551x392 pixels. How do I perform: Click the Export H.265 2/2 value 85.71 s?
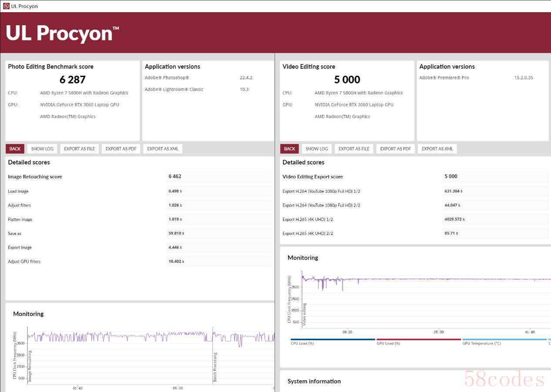pyautogui.click(x=451, y=233)
